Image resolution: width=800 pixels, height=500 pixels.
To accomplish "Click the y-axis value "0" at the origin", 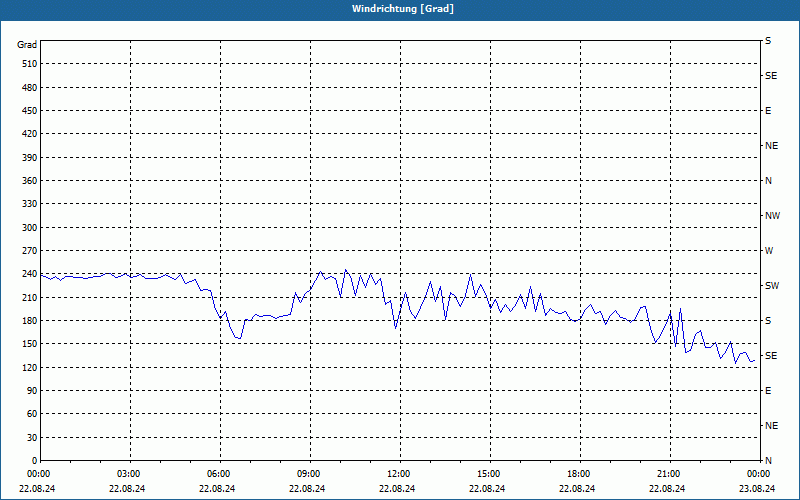I will 35,461.
